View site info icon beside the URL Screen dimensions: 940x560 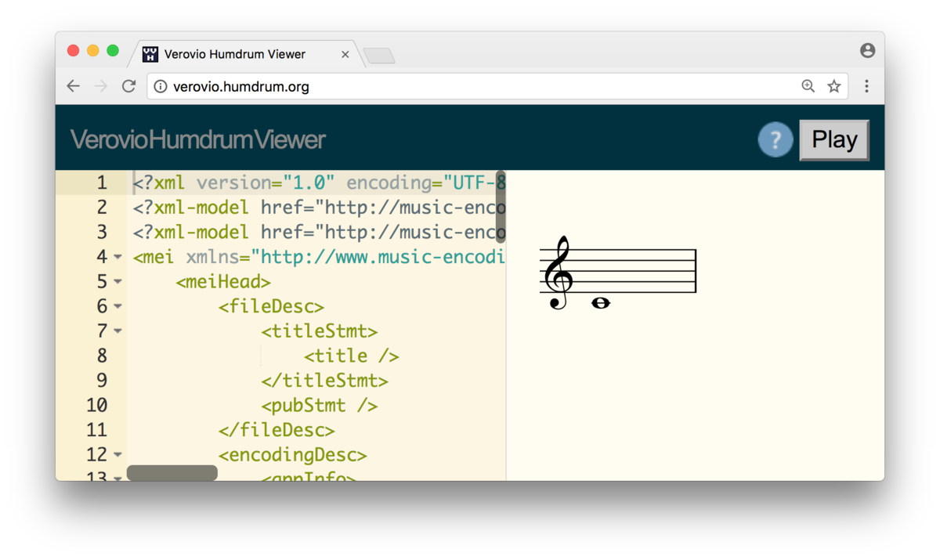[x=161, y=86]
